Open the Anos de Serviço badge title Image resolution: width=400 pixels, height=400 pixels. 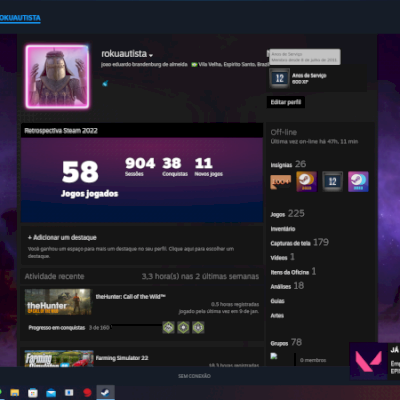(309, 75)
